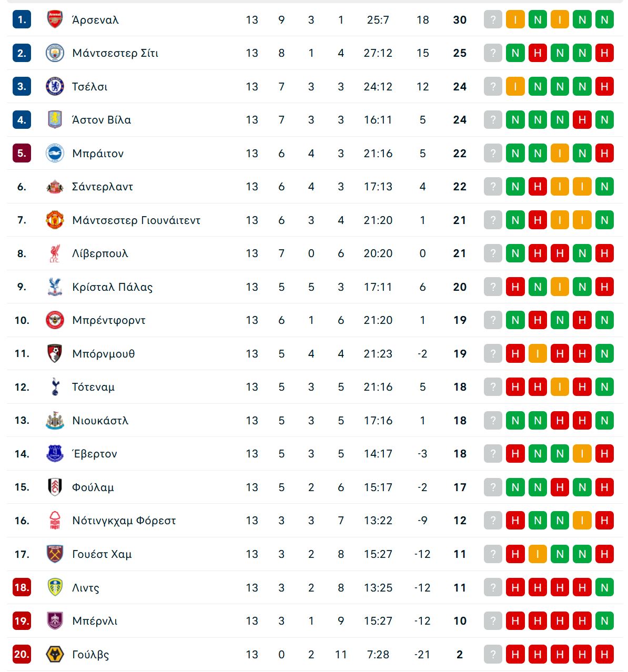Click the position 5 maroon rank badge

tap(22, 154)
